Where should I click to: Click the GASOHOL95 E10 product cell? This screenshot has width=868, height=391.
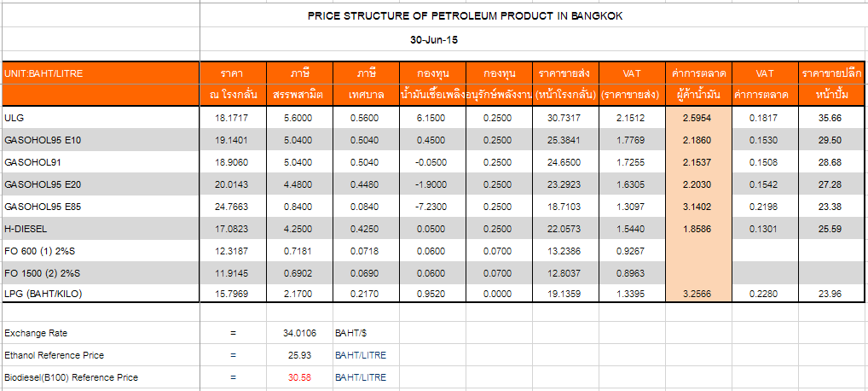(42, 139)
